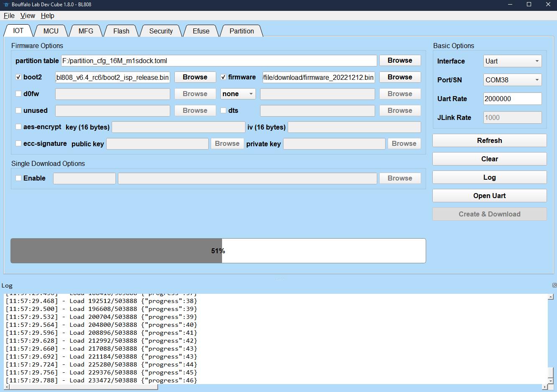The height and width of the screenshot is (392, 557).
Task: Switch to the Flash tab
Action: (121, 31)
